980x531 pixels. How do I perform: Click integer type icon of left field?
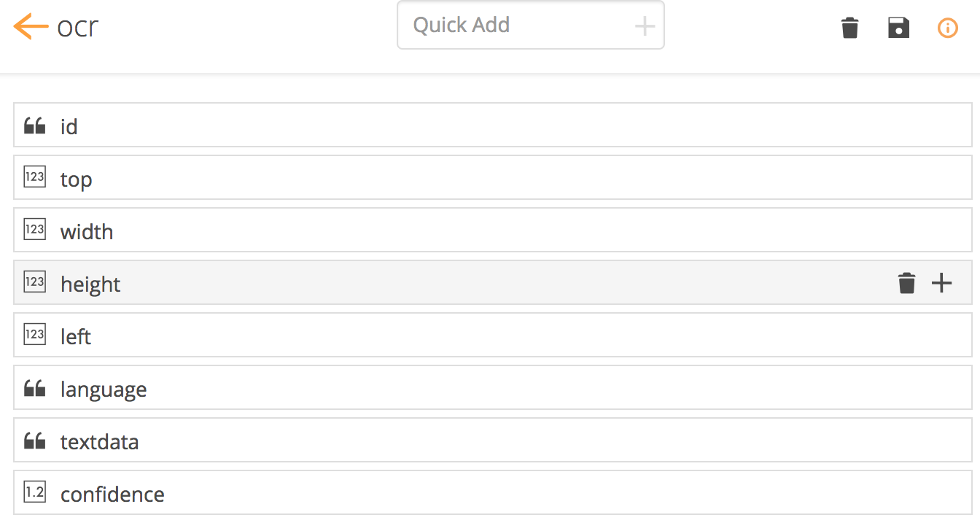pos(35,335)
